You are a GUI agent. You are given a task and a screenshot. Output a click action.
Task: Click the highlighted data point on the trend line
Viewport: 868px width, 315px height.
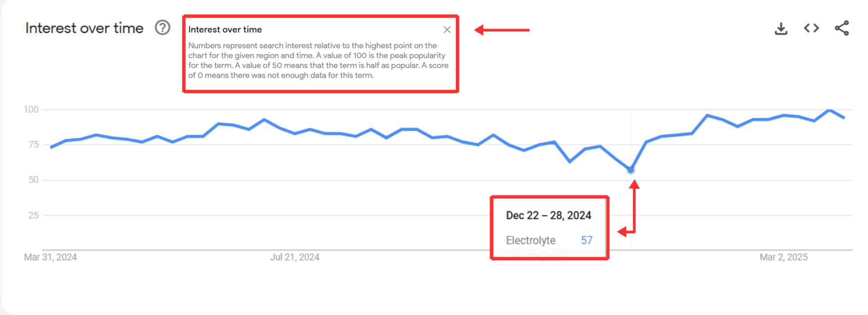pyautogui.click(x=631, y=170)
